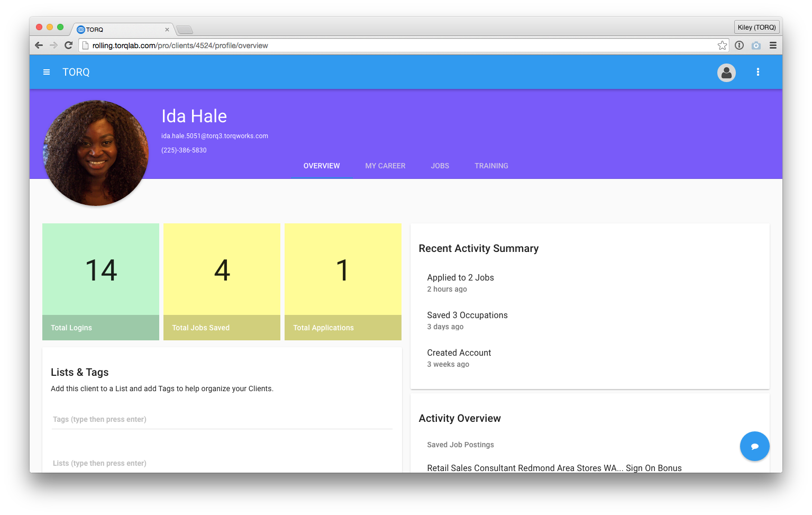This screenshot has width=812, height=515.
Task: Click the Ida Hale name heading
Action: coord(194,116)
